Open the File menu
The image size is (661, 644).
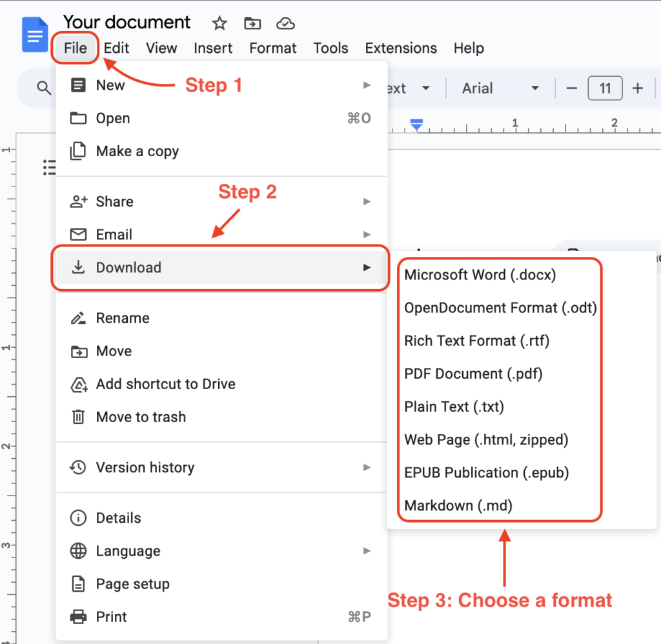(x=76, y=48)
